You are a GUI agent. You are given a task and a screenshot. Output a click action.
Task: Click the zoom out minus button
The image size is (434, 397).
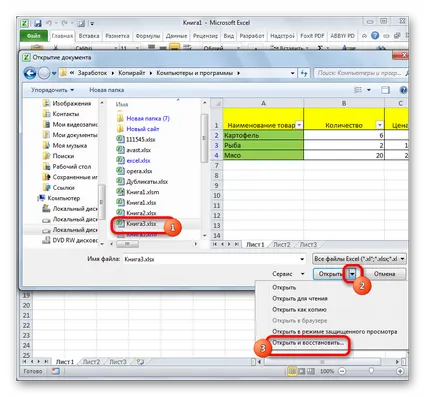[x=342, y=371]
